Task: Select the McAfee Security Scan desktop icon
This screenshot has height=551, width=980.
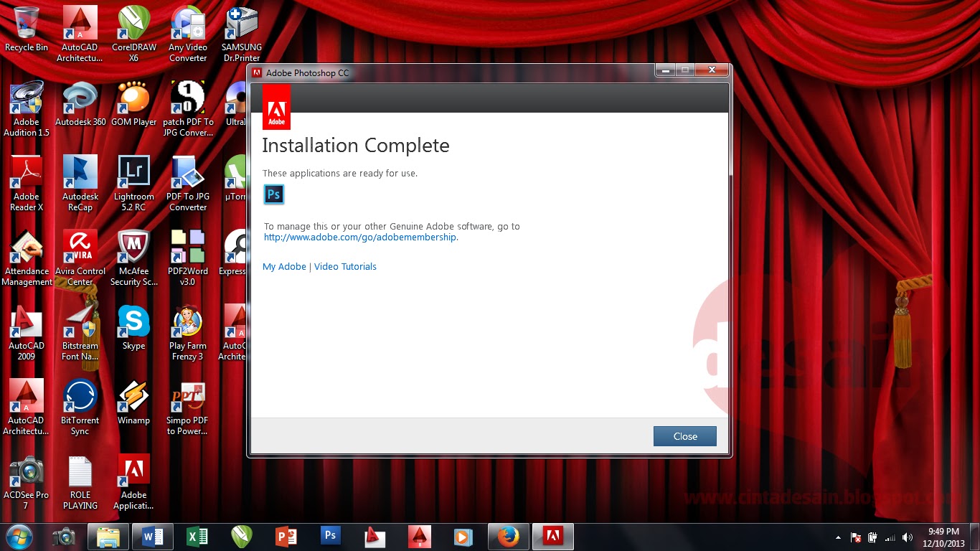Action: 133,258
